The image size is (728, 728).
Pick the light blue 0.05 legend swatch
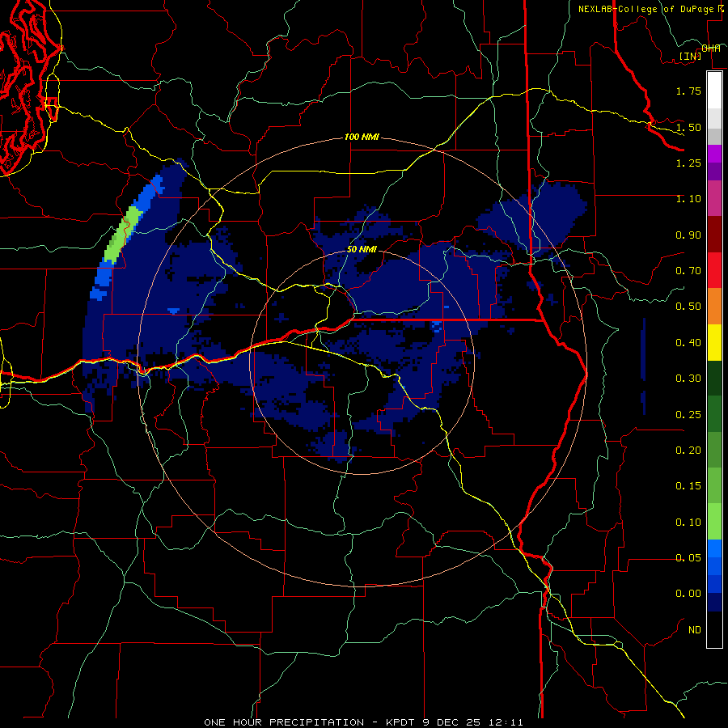pos(714,548)
